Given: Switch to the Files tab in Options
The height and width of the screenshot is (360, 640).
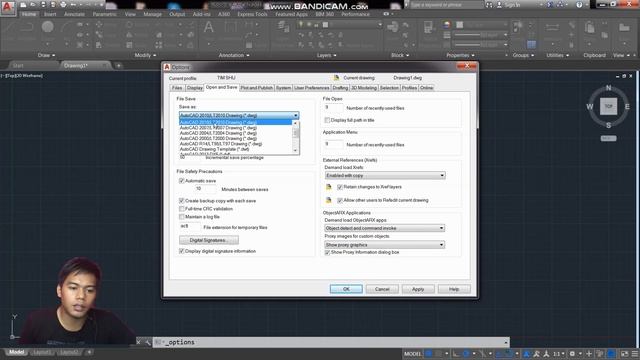Looking at the screenshot, I should click(x=177, y=88).
